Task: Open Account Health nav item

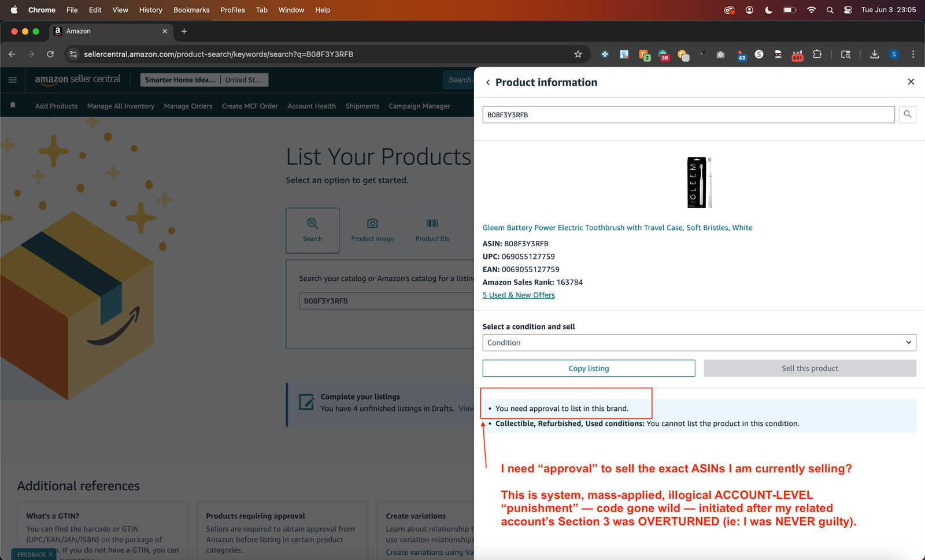Action: (312, 106)
